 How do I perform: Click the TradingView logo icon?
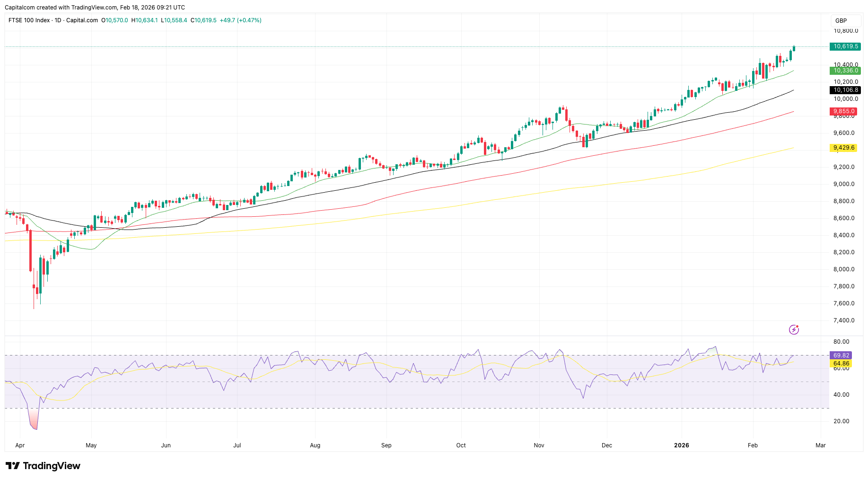point(13,466)
